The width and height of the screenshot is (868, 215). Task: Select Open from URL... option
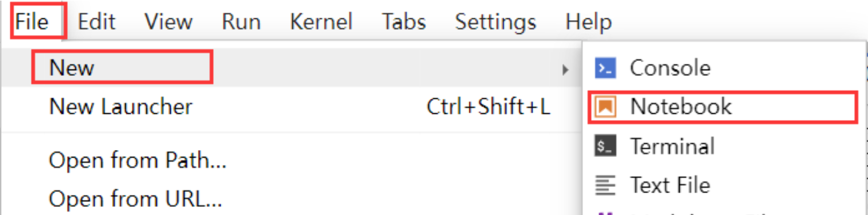click(x=136, y=199)
